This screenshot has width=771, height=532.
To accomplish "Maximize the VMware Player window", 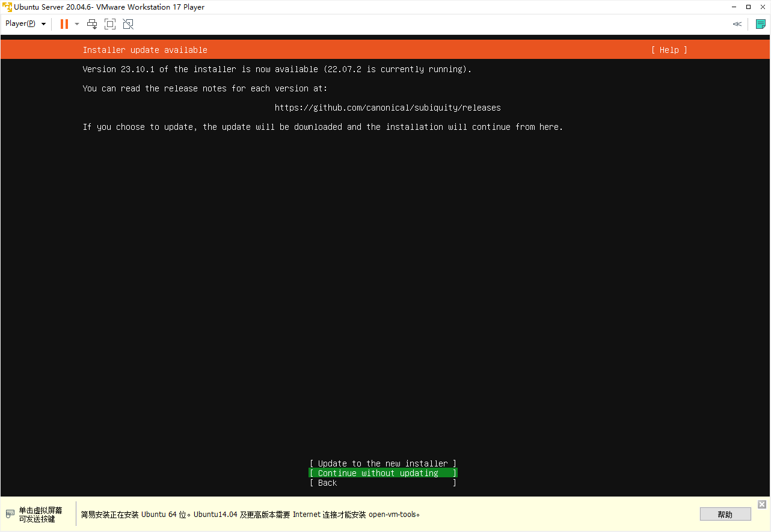I will [x=748, y=7].
